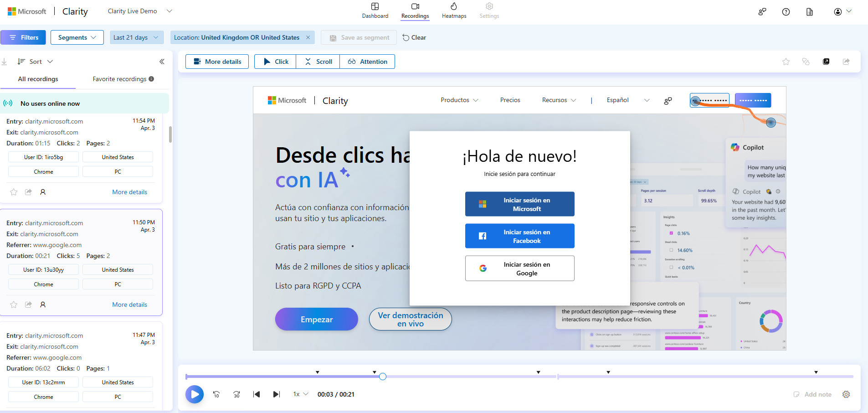Open More details for the 11:50 PM recording
Image resolution: width=868 pixels, height=413 pixels.
(129, 304)
